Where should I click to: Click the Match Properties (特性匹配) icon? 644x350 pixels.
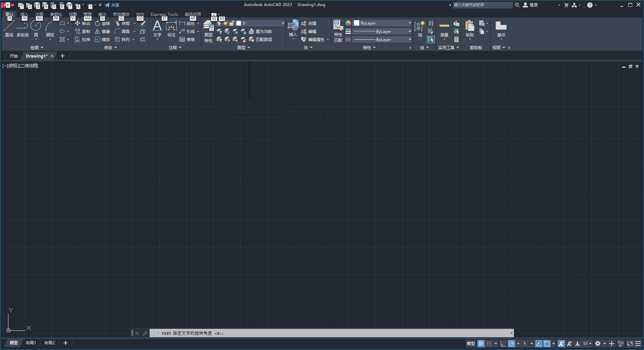338,31
